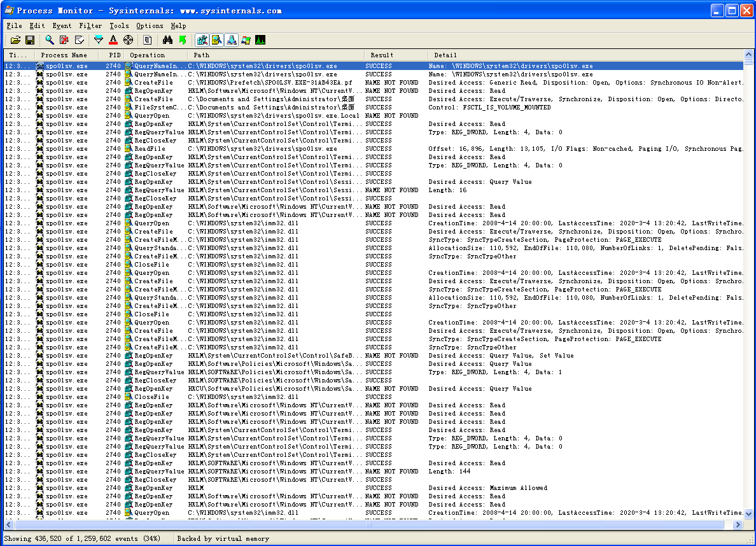Screen dimensions: 756x546
Task: Click the green Jump To Object arrow
Action: (x=182, y=40)
